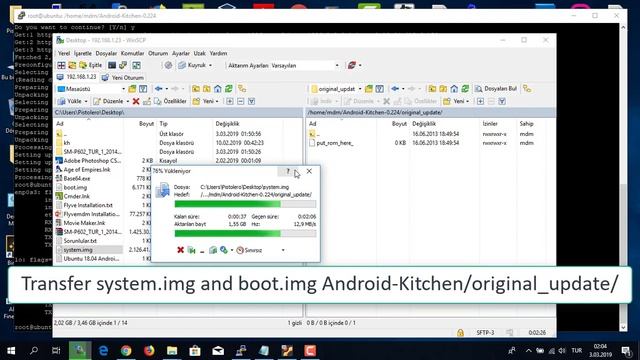
Task: Move transfer to background queue icon
Action: pyautogui.click(x=191, y=250)
